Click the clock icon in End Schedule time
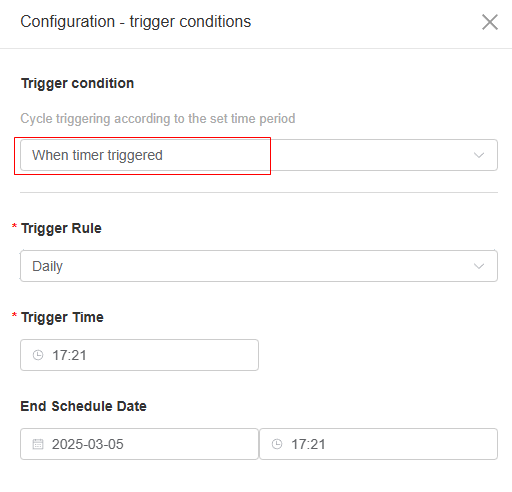512x492 pixels. click(x=277, y=444)
